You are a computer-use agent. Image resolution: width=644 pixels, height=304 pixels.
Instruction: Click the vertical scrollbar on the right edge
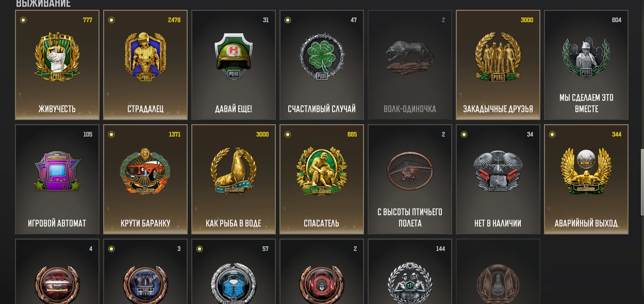click(642, 182)
